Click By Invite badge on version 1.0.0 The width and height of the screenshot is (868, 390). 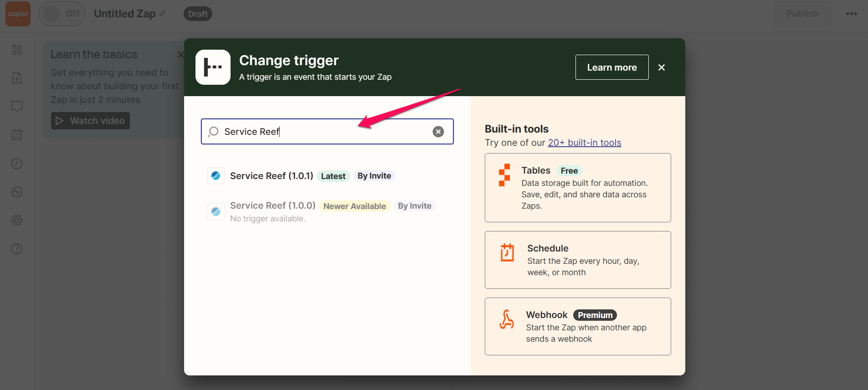coord(415,206)
